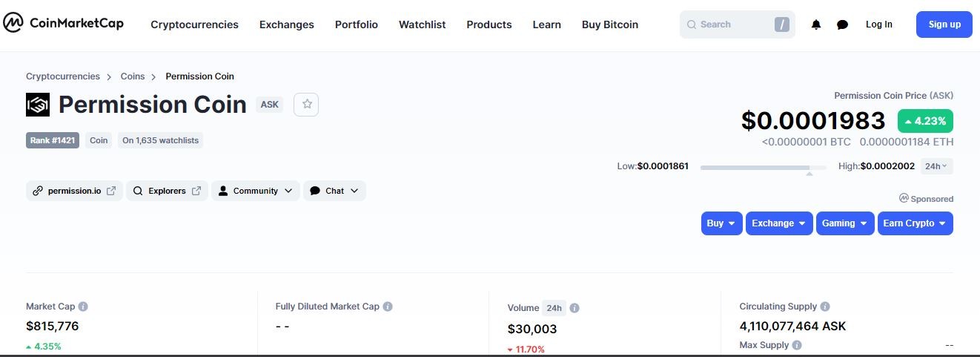Click the CoinMarketCap logo
The image size is (980, 357).
pyautogui.click(x=63, y=23)
